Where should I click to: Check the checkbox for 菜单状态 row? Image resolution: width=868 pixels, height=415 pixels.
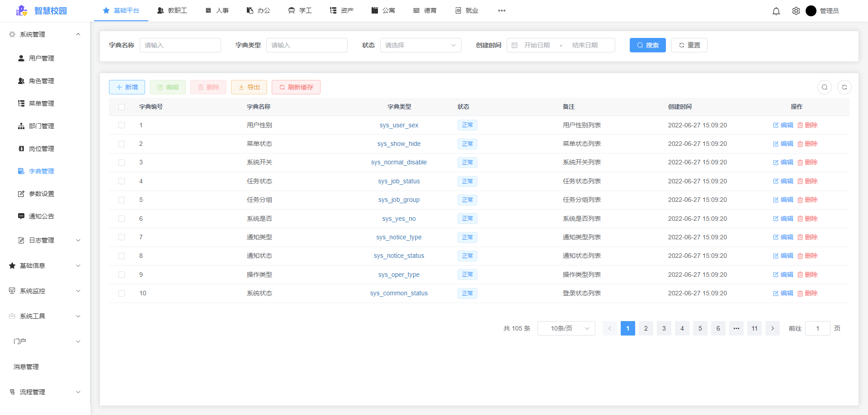point(121,144)
